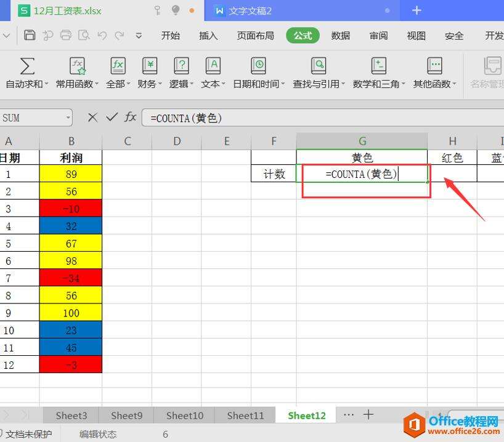The height and width of the screenshot is (442, 504).
Task: Click column G header
Action: [362, 141]
